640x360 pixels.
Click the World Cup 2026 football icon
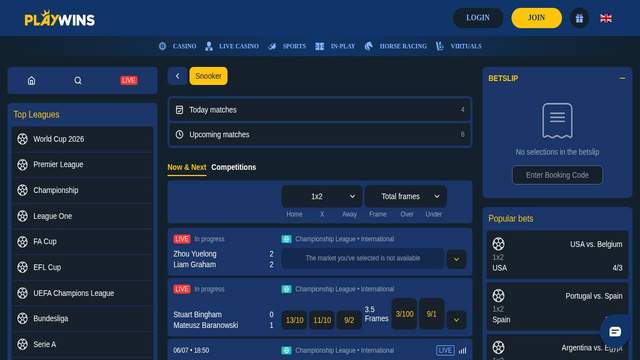[x=22, y=139]
